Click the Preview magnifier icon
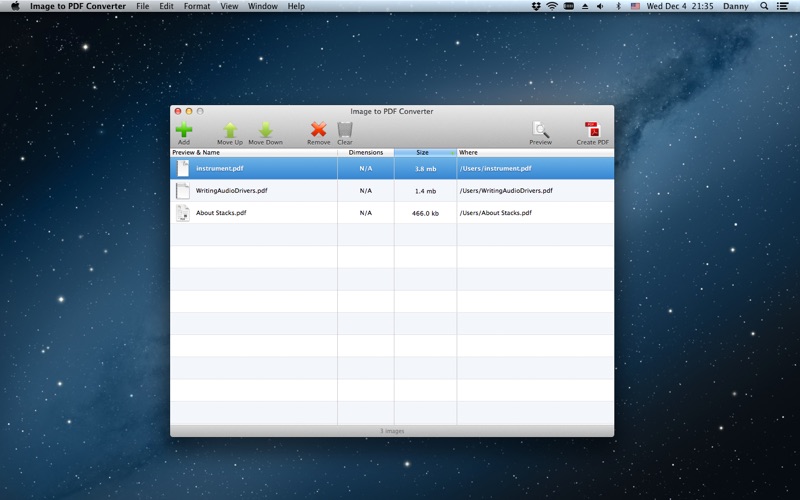This screenshot has width=800, height=500. click(x=540, y=130)
